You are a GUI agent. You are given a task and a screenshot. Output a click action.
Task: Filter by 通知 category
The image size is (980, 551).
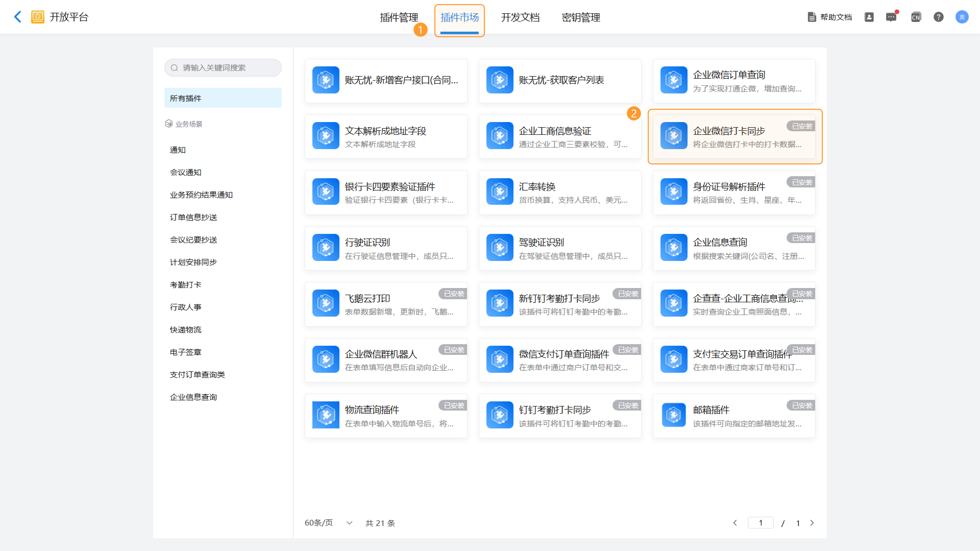coord(178,150)
